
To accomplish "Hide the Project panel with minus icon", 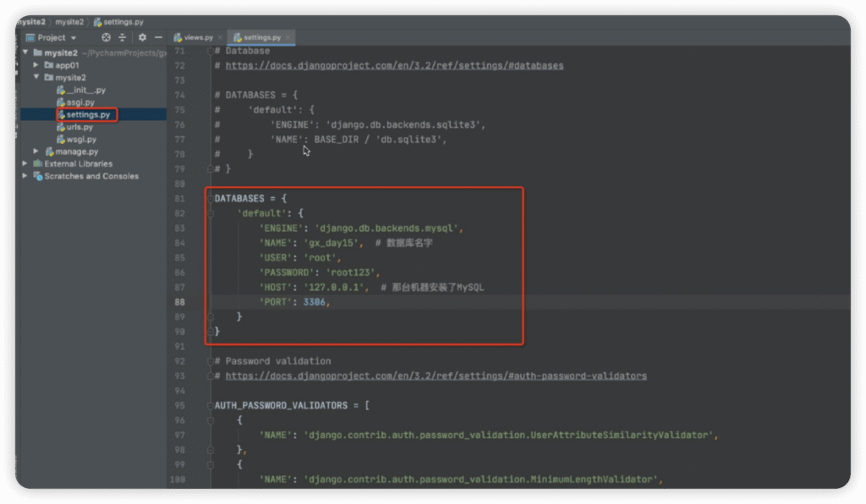I will [156, 38].
